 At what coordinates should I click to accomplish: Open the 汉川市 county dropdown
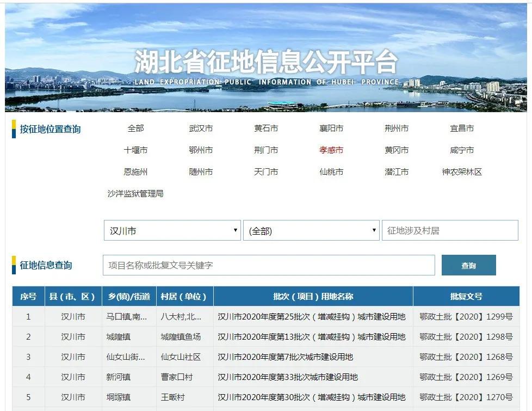click(x=172, y=230)
